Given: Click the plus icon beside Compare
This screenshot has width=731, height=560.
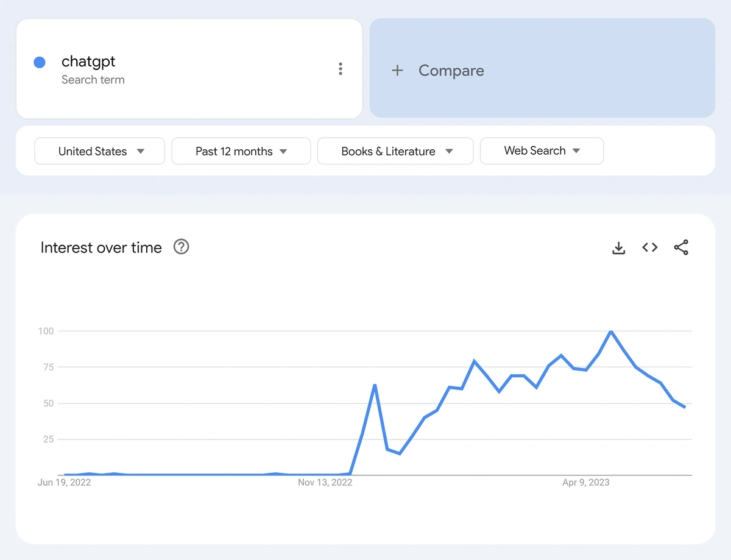Looking at the screenshot, I should point(397,71).
